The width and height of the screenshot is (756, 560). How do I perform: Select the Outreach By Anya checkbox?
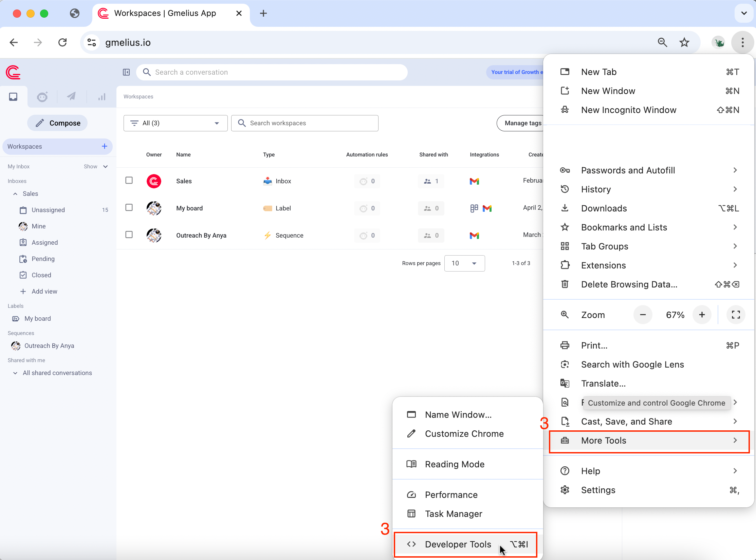129,235
